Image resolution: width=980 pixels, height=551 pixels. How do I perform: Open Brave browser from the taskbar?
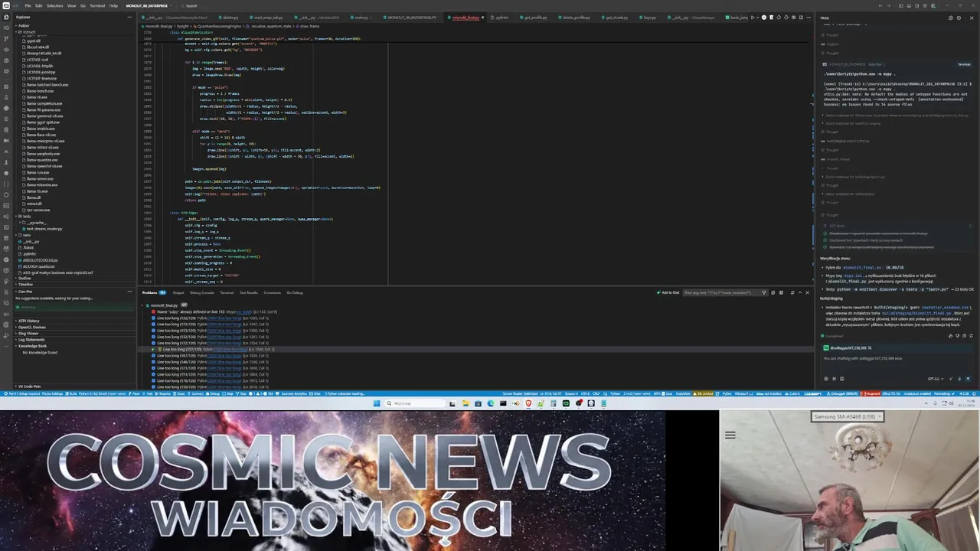tap(528, 403)
